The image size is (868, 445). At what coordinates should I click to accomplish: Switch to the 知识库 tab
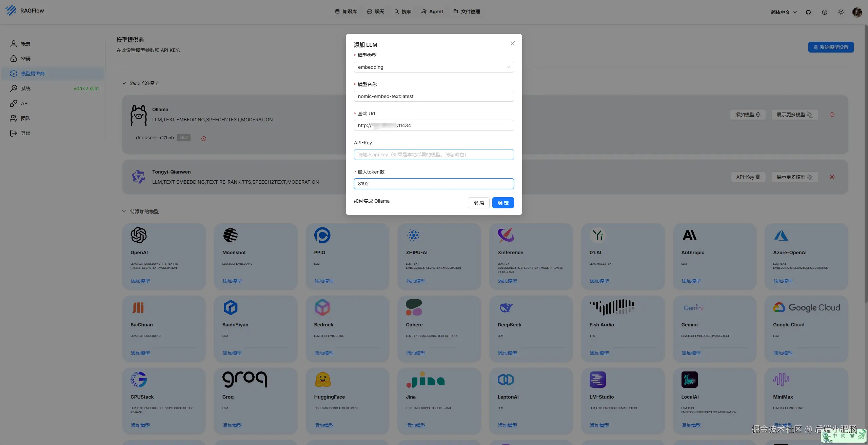346,12
